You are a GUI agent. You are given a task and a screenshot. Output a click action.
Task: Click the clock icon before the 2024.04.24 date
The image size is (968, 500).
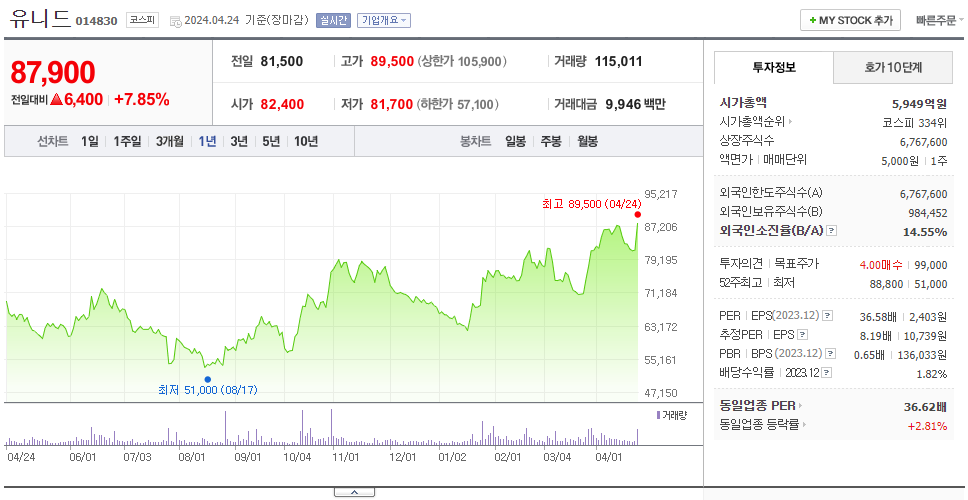click(x=175, y=21)
